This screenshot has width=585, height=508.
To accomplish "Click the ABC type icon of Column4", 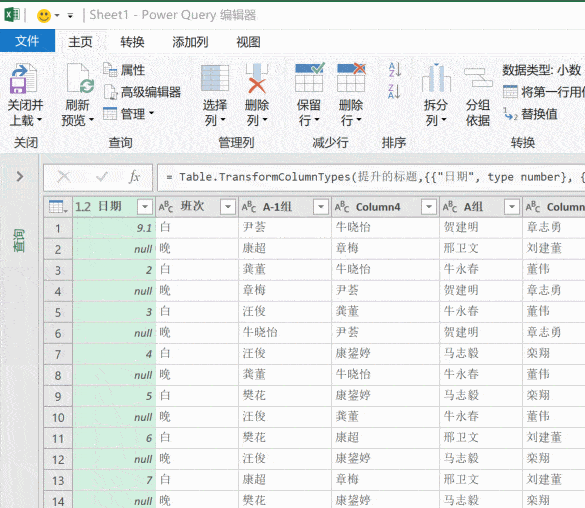I will [342, 207].
